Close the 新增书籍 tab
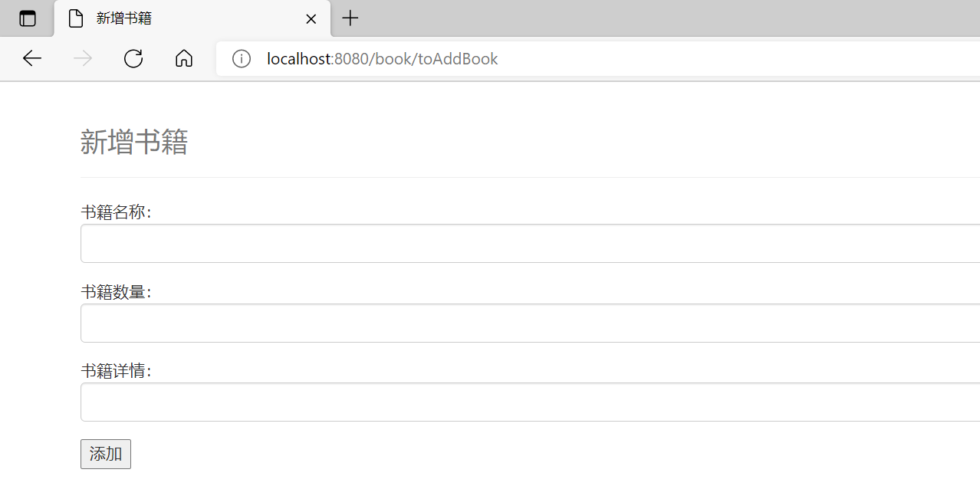980x499 pixels. [x=311, y=19]
